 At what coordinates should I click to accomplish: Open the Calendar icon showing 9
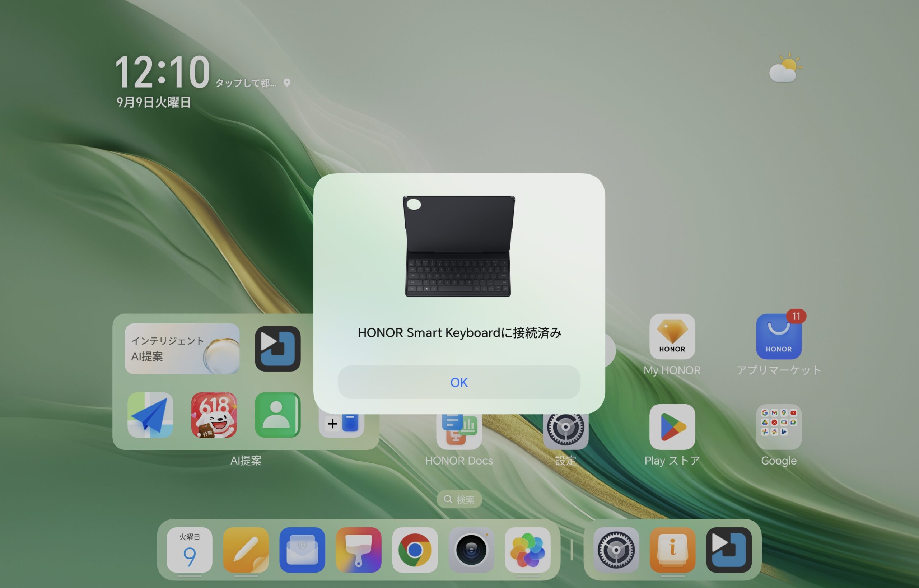[190, 550]
